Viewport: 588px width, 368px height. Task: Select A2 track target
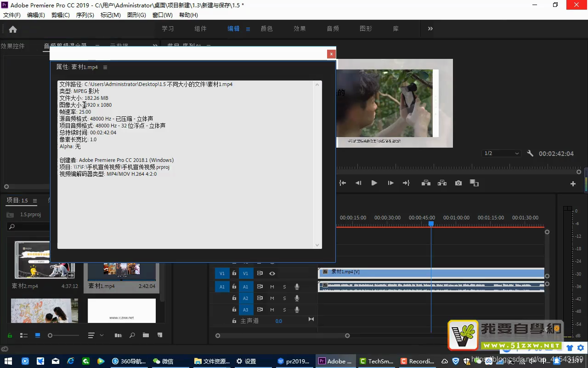[245, 298]
